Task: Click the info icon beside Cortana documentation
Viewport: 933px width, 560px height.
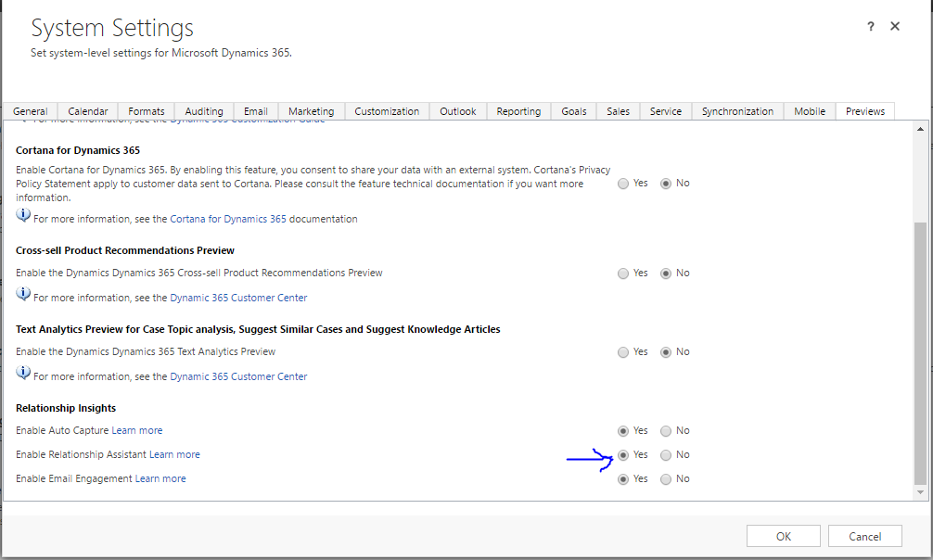Action: click(23, 215)
